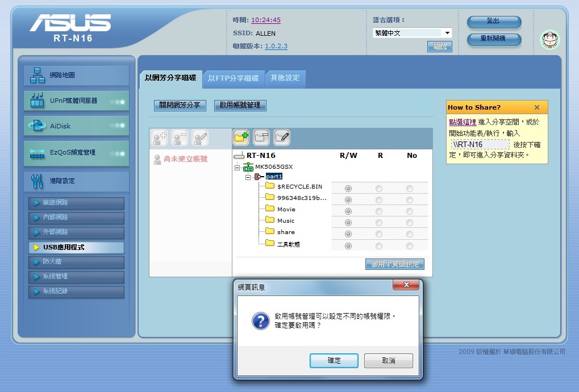The width and height of the screenshot is (579, 392).
Task: Set 996348c319b... folder permission to R
Action: coord(379,200)
